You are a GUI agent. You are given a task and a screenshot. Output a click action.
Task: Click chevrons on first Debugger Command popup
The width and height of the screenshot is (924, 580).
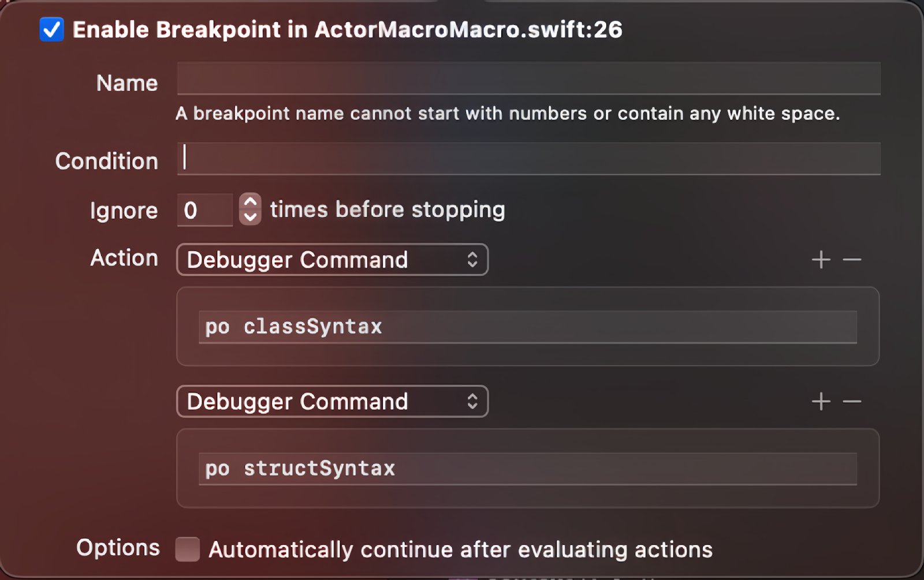[x=472, y=260]
